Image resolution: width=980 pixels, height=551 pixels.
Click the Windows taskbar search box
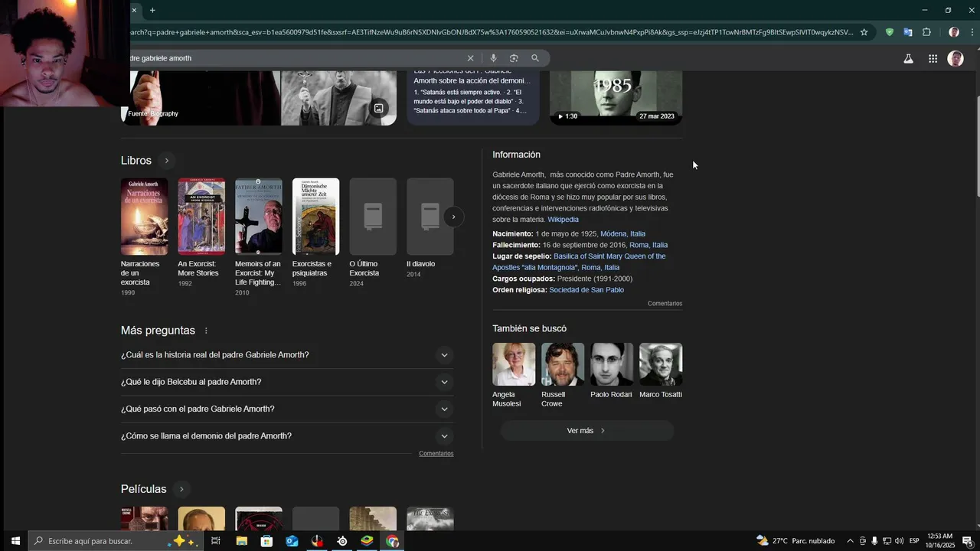115,541
